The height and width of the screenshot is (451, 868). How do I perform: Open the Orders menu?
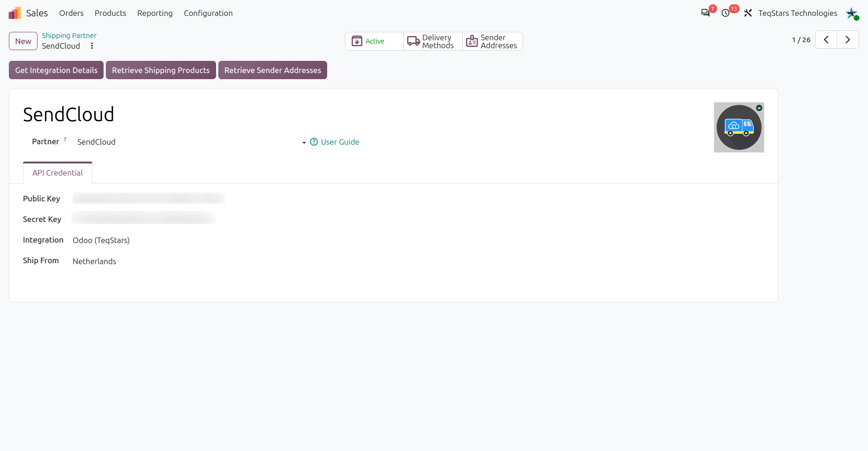[71, 13]
